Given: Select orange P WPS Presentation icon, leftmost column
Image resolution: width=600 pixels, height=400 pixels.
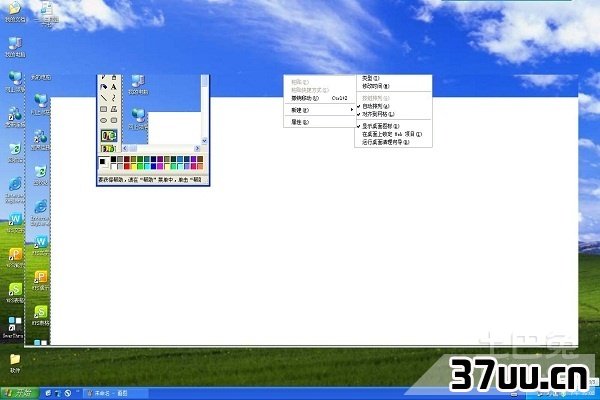Looking at the screenshot, I should 15,258.
